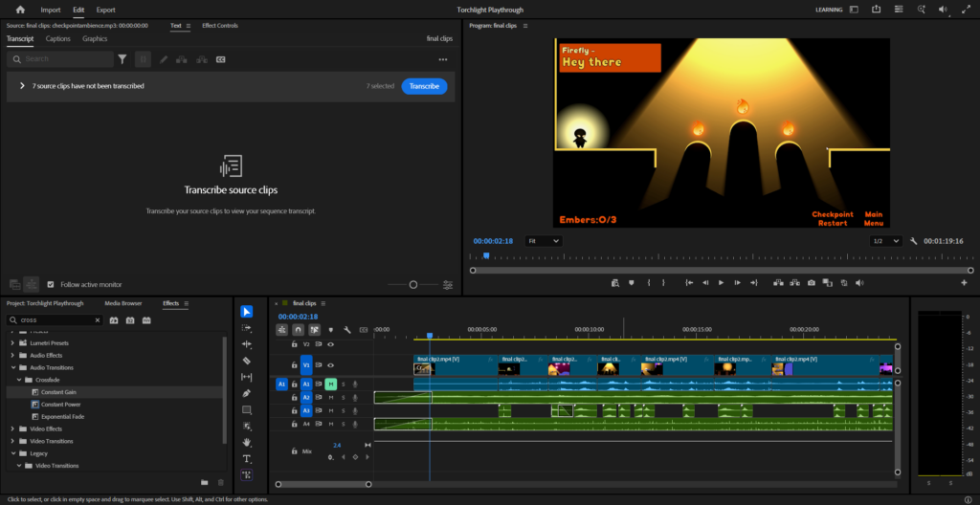Select the Type tool
The image size is (980, 505).
(x=246, y=459)
